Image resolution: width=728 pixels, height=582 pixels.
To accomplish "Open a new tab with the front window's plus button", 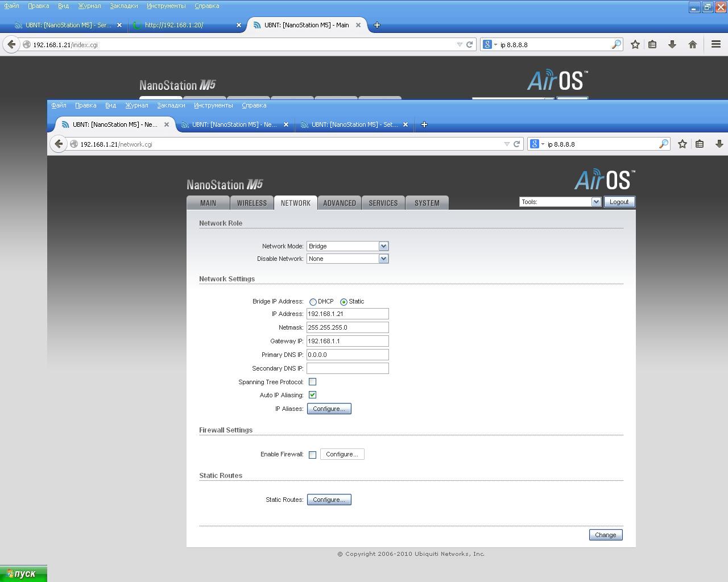I will pyautogui.click(x=424, y=124).
